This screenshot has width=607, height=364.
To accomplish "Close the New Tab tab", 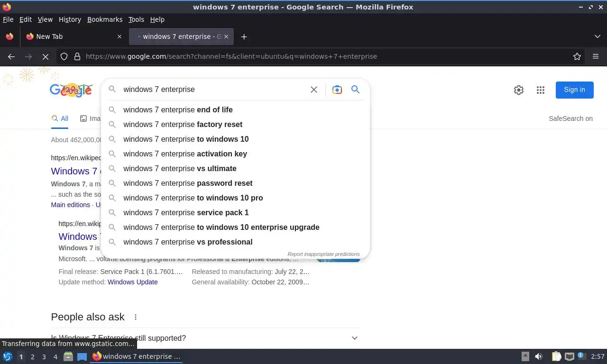I will [120, 36].
